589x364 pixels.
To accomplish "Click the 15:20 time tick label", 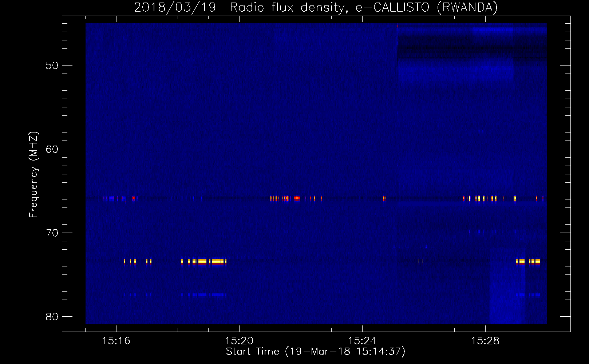I will click(x=239, y=341).
